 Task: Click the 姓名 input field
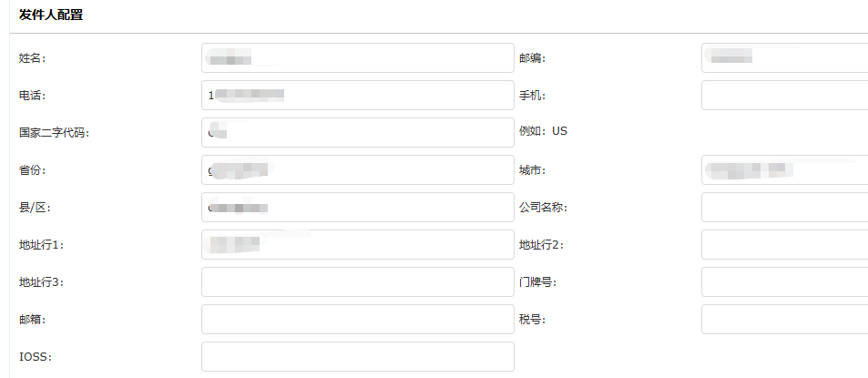[357, 58]
